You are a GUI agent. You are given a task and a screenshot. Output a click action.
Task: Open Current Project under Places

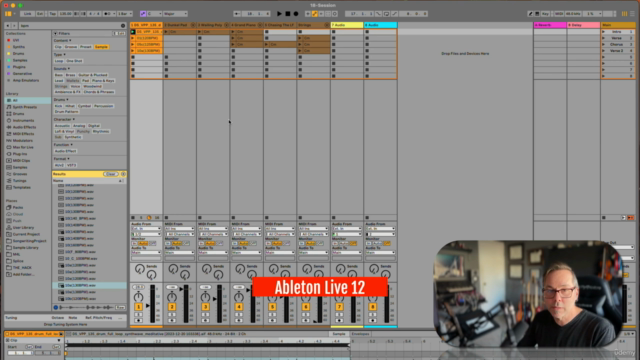tap(26, 234)
